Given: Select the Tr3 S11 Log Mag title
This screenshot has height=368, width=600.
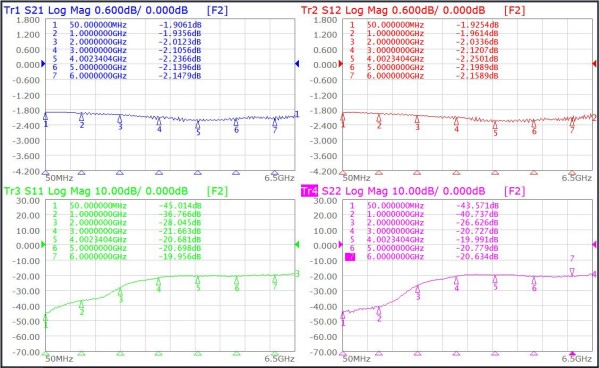Looking at the screenshot, I should pos(47,191).
